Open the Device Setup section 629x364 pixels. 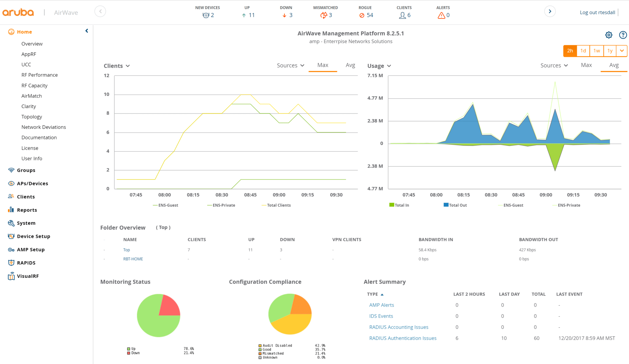(x=33, y=236)
